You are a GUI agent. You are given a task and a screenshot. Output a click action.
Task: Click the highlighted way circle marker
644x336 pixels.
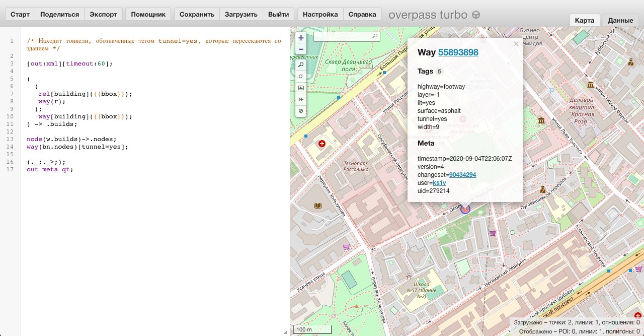tap(465, 208)
